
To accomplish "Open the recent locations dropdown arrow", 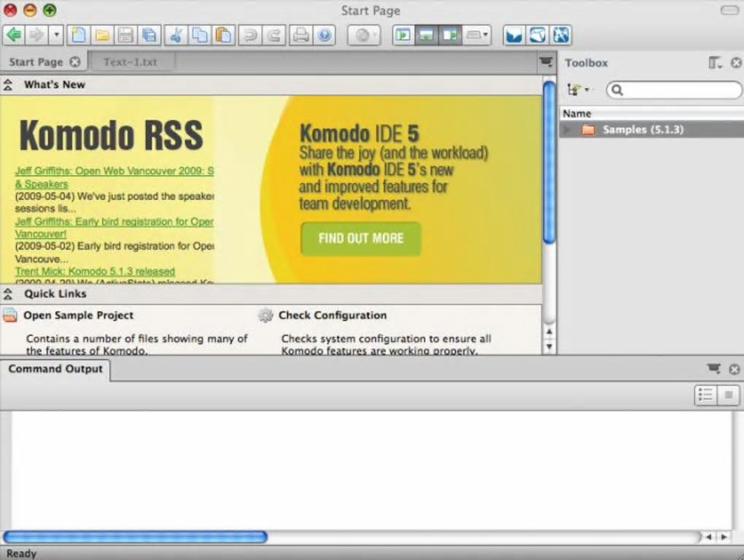I will (x=56, y=35).
